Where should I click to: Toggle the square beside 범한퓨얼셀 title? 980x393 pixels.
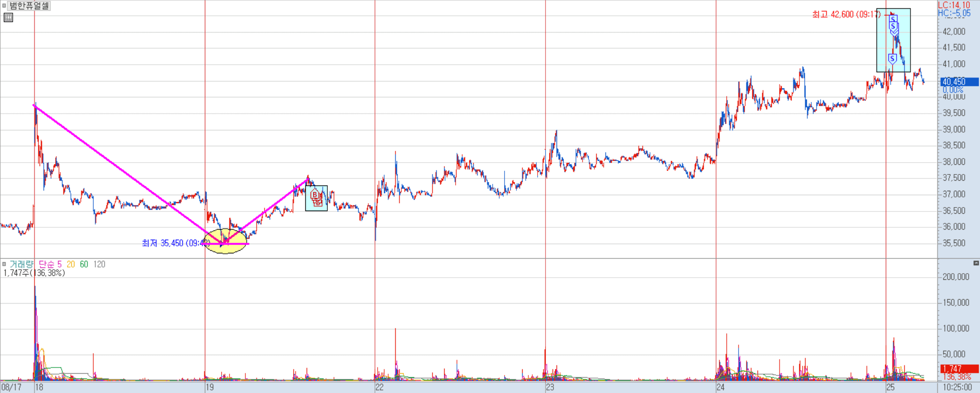pyautogui.click(x=4, y=6)
